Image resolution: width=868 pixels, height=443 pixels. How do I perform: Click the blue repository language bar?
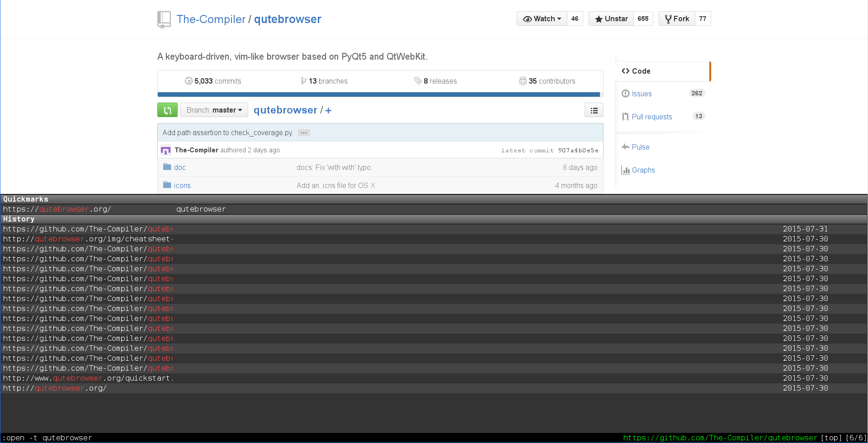pyautogui.click(x=380, y=94)
